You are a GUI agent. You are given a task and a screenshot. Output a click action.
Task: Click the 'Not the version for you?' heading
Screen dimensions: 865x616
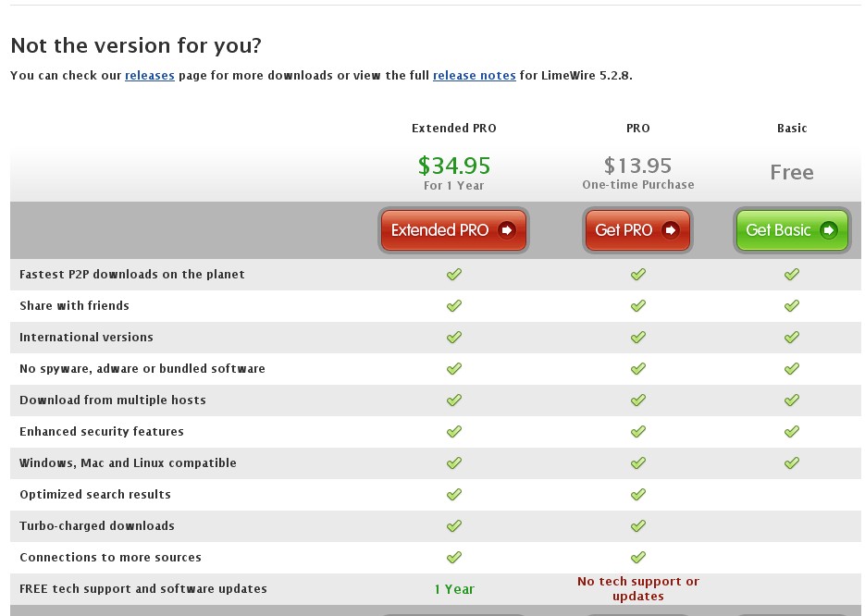[x=136, y=45]
